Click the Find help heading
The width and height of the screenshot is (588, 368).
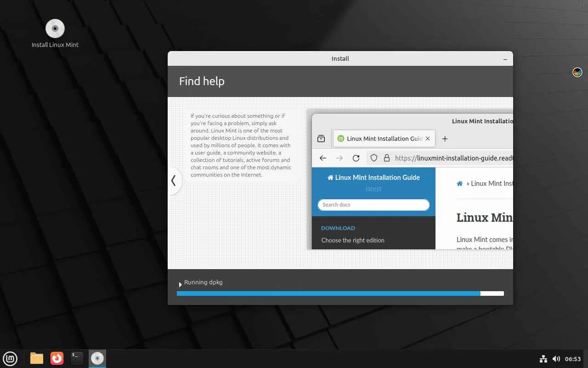(x=202, y=81)
